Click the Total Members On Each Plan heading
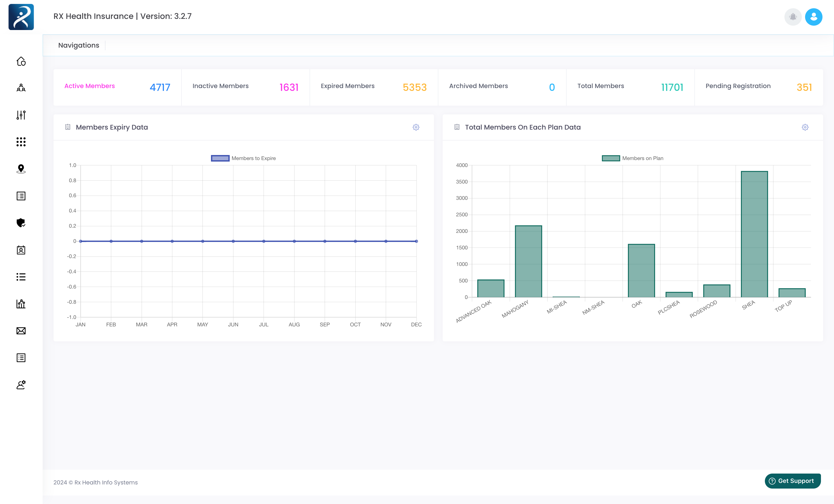Image resolution: width=834 pixels, height=504 pixels. (x=523, y=127)
